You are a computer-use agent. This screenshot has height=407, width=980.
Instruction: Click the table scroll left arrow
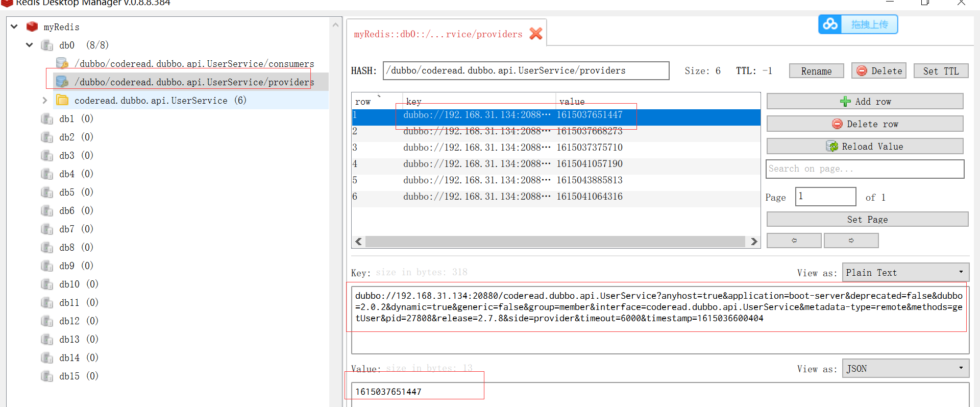[358, 242]
